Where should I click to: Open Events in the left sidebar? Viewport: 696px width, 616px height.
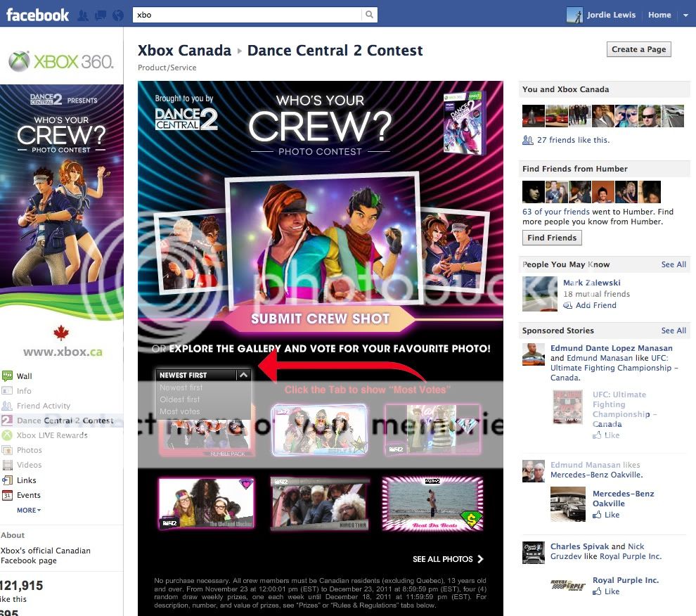29,495
